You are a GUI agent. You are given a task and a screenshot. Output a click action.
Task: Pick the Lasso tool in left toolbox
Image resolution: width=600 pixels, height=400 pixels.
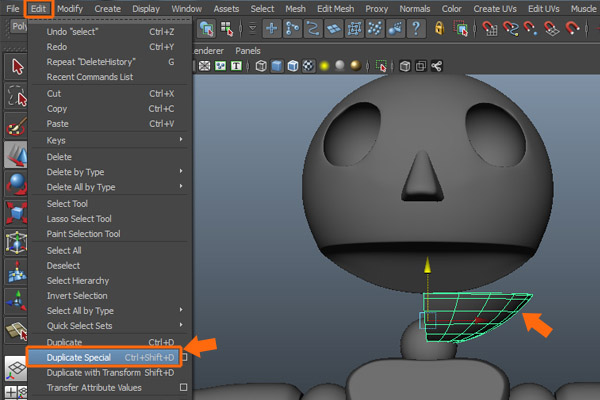pos(17,96)
